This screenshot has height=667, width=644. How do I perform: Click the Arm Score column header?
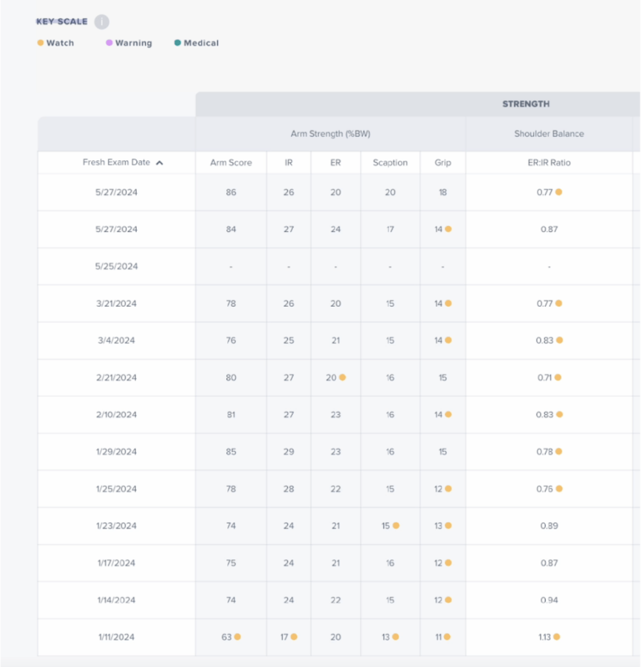(231, 163)
